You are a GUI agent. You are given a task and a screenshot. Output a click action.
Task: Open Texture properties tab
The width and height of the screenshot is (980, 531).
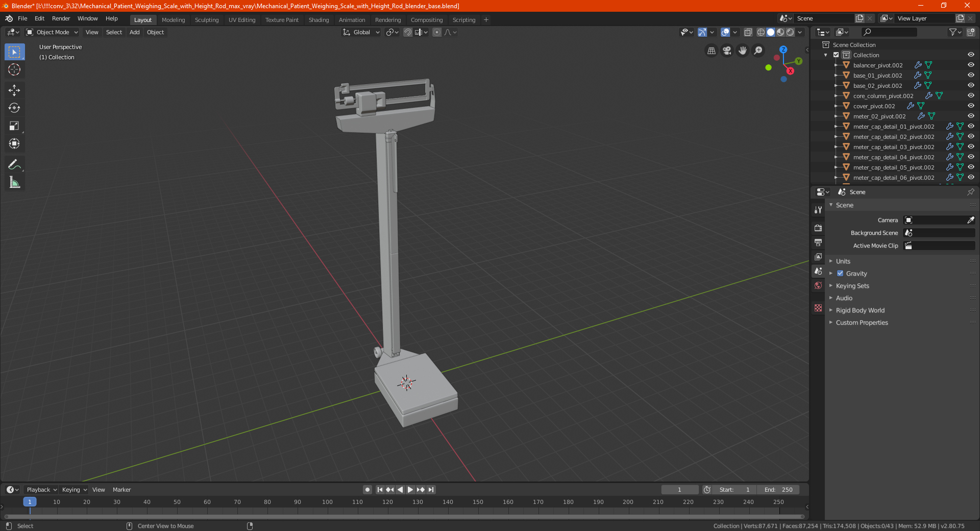pyautogui.click(x=818, y=308)
